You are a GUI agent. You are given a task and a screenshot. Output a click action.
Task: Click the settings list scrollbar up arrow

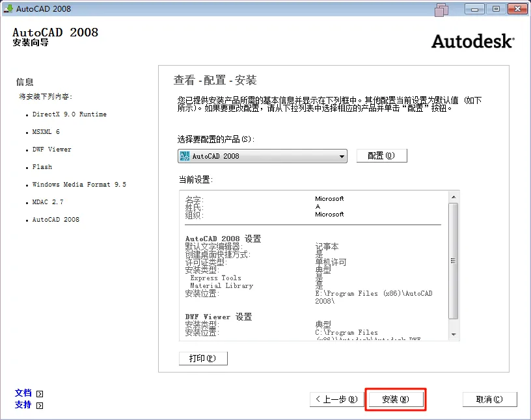pyautogui.click(x=454, y=196)
